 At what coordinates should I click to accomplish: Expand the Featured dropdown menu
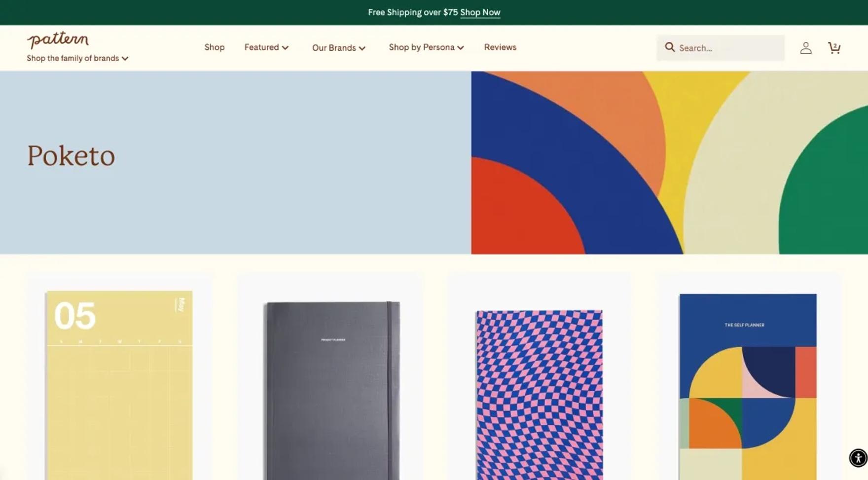click(266, 47)
